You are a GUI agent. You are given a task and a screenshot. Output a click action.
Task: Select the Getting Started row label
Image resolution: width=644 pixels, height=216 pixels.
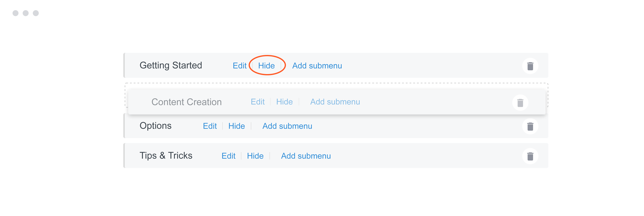171,65
